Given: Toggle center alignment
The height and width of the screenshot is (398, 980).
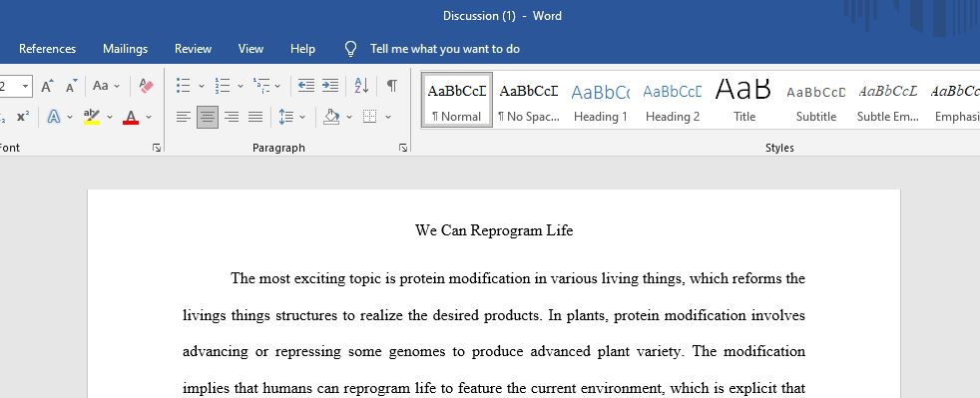Looking at the screenshot, I should click(208, 117).
